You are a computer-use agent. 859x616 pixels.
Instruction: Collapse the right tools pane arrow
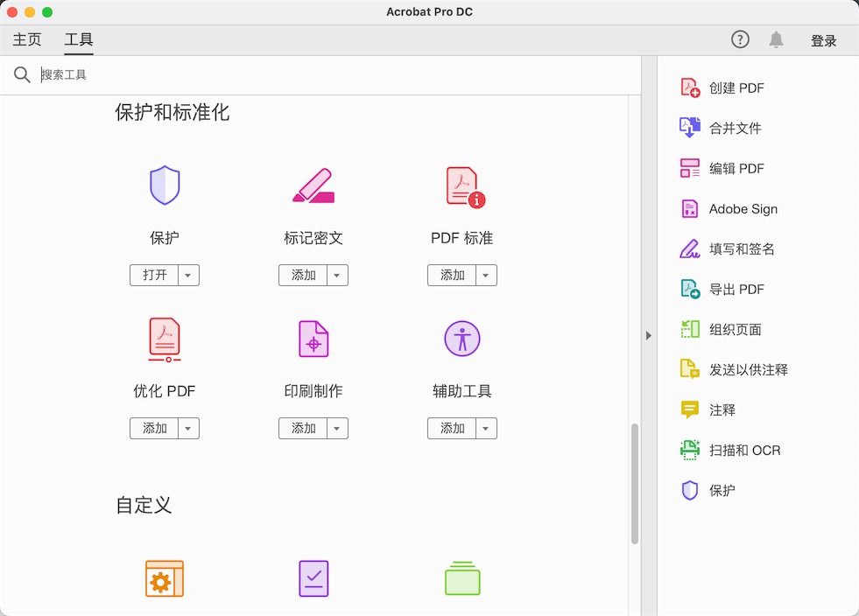click(x=649, y=335)
